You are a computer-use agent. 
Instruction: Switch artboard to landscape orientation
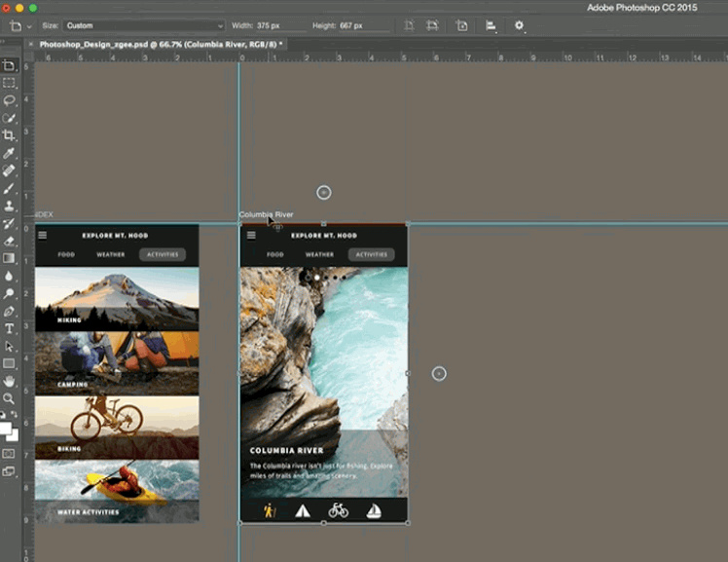click(x=432, y=25)
